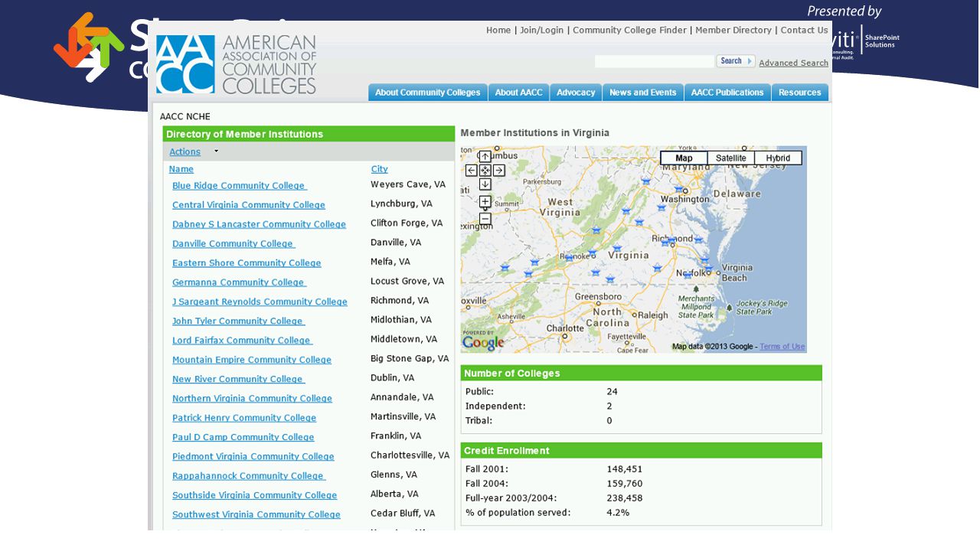Click the city text 'Big Stone Gap, VA'
980x551 pixels.
click(410, 358)
